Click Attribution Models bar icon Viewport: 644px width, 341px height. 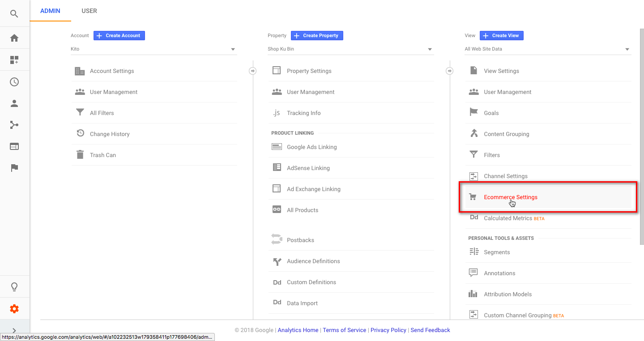point(473,294)
